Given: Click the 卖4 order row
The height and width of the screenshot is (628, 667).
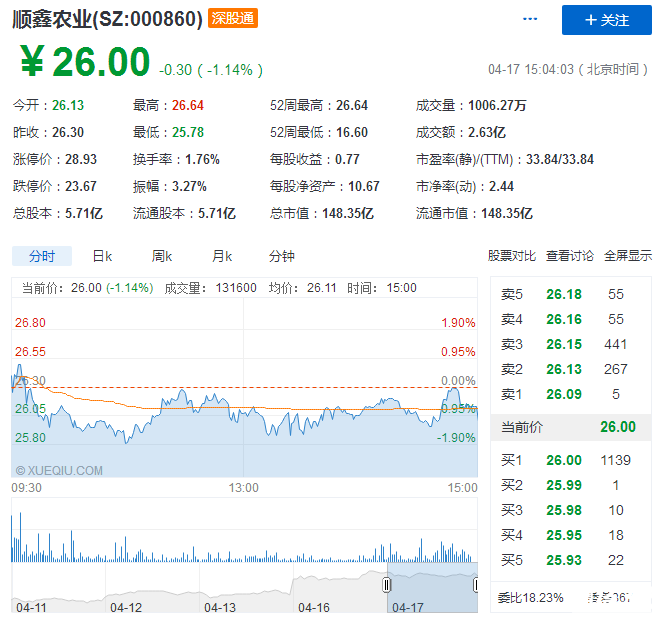Looking at the screenshot, I should [x=570, y=319].
